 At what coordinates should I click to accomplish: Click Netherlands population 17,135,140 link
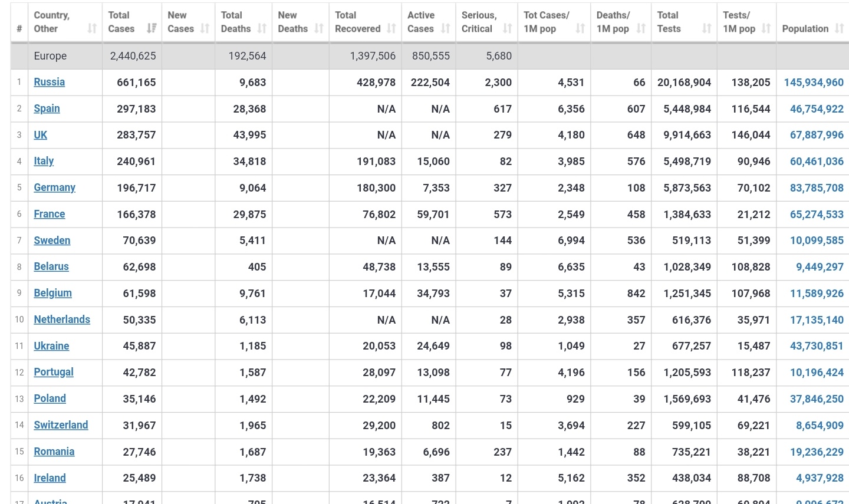817,320
